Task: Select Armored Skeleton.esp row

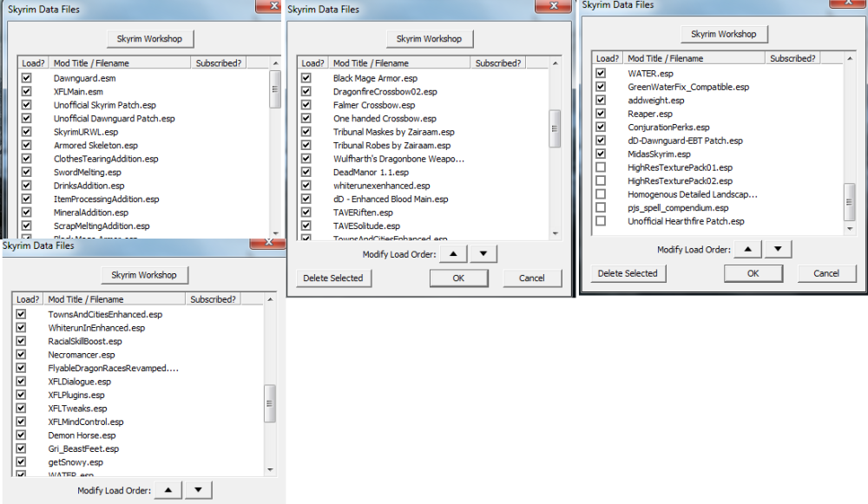Action: pos(95,146)
